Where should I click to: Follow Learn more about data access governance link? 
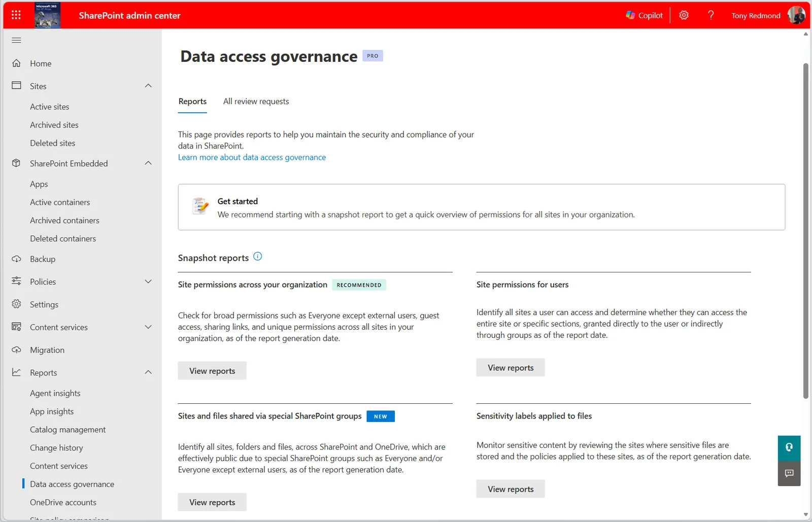click(252, 157)
